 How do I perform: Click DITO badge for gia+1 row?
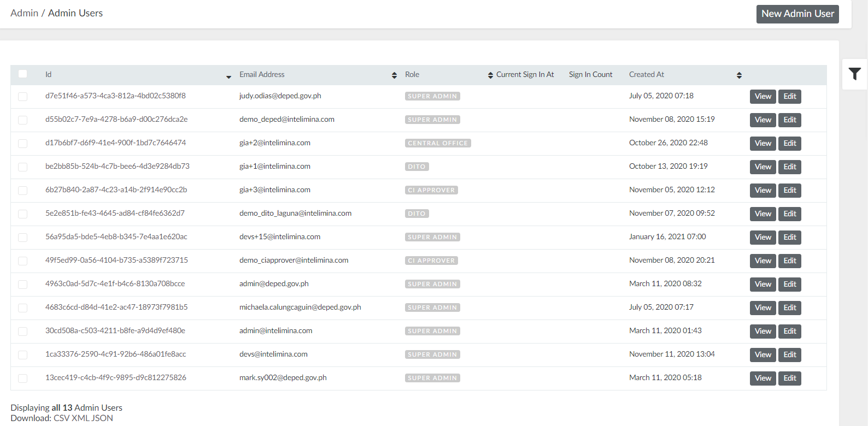click(417, 167)
